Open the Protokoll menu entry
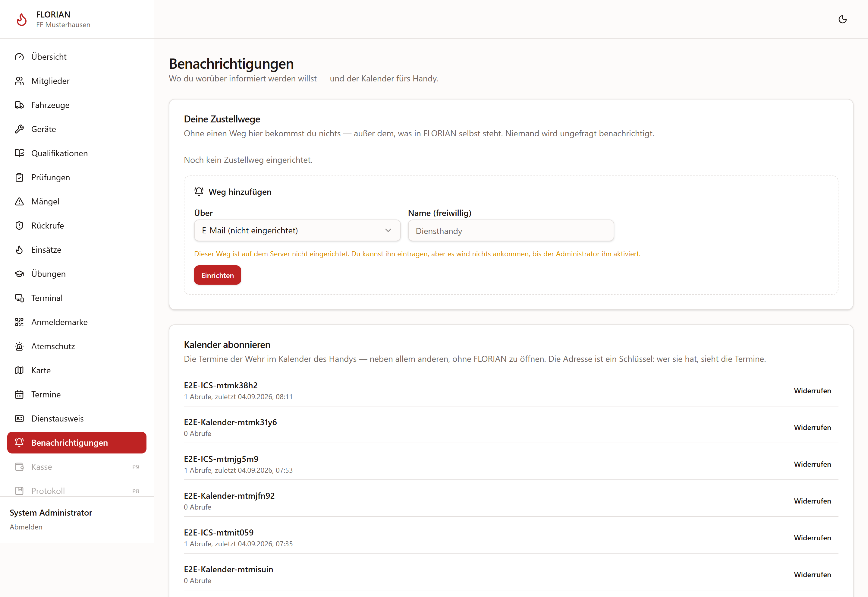 [77, 491]
